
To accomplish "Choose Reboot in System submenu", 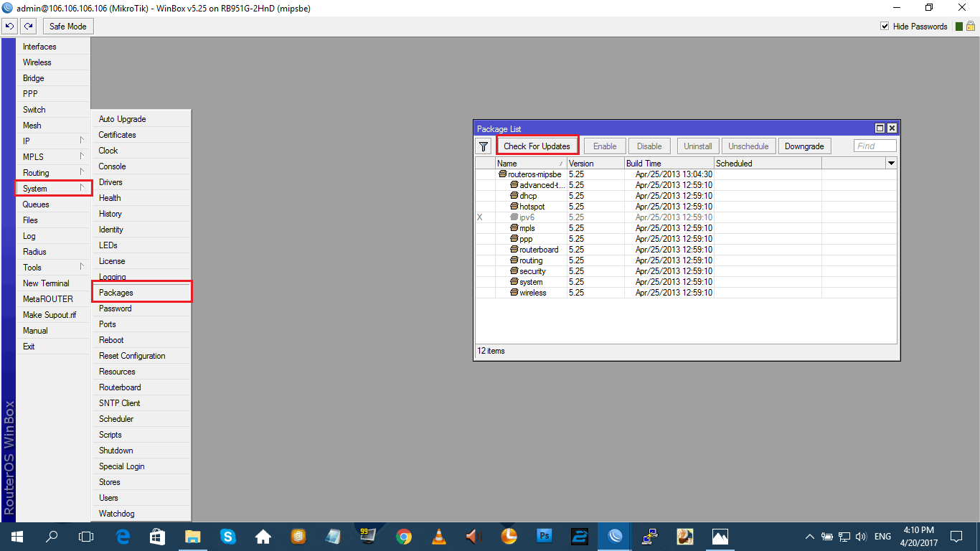I will coord(141,340).
